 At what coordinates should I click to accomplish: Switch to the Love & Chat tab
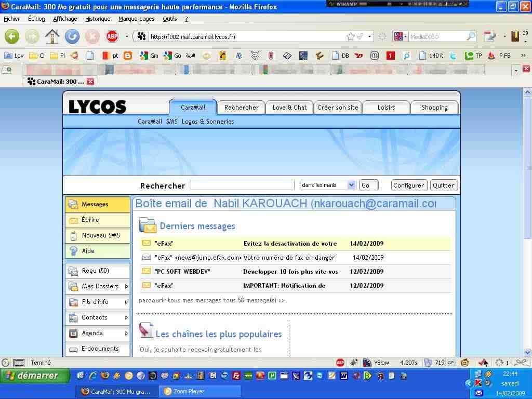[289, 108]
